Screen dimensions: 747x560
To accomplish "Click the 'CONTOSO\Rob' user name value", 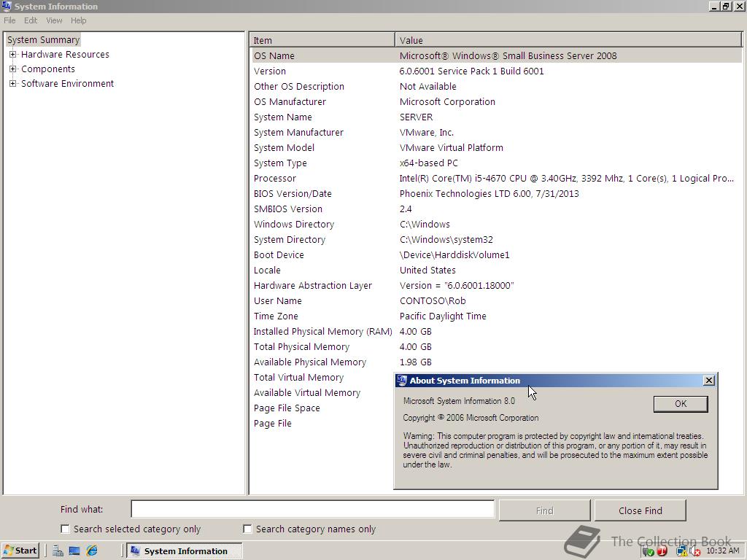I will coord(433,301).
